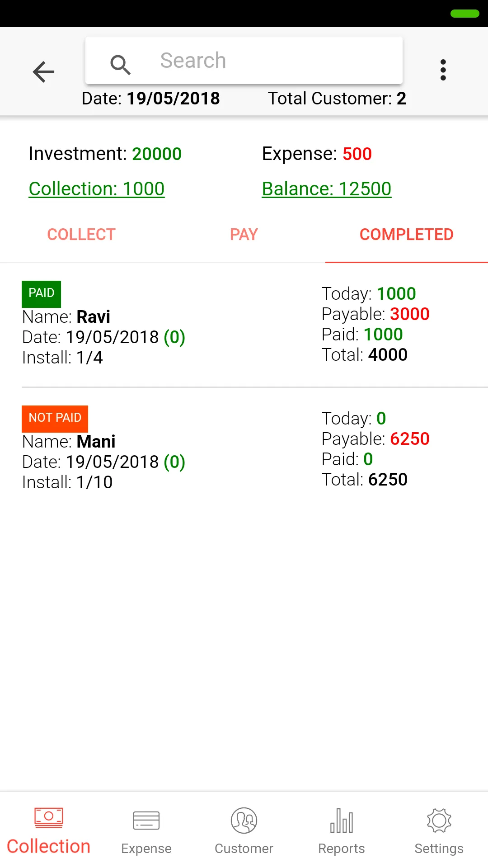Tap Paid: 0 in Mani's row
Screen dimensions: 488x868
[x=347, y=459]
